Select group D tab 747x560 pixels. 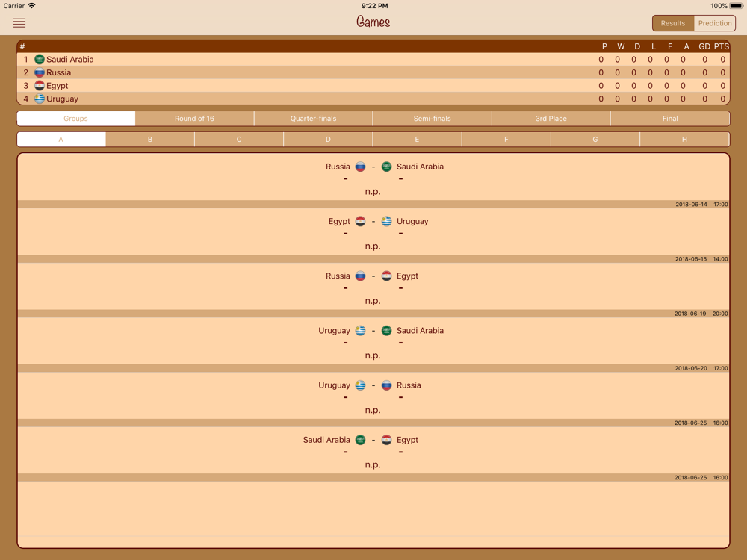point(328,140)
